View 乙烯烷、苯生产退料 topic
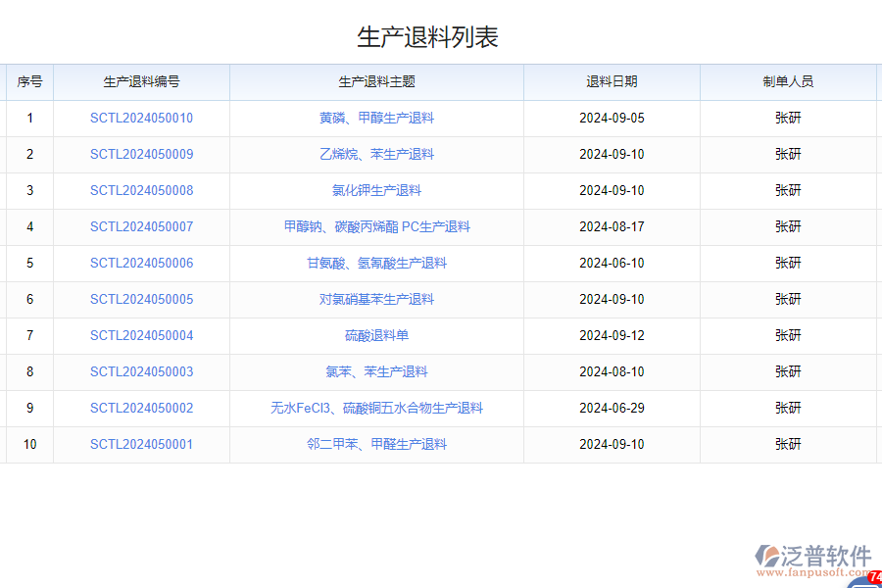Viewport: 882px width, 588px height. (377, 154)
